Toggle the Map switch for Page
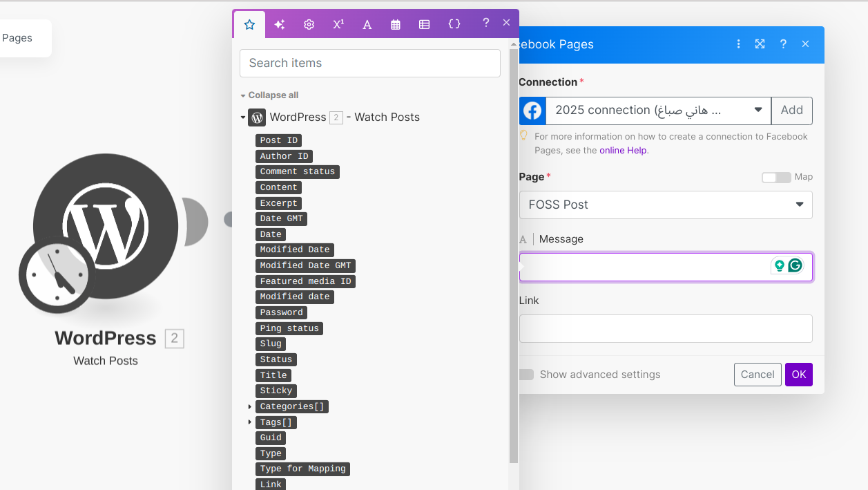868x490 pixels. (775, 178)
